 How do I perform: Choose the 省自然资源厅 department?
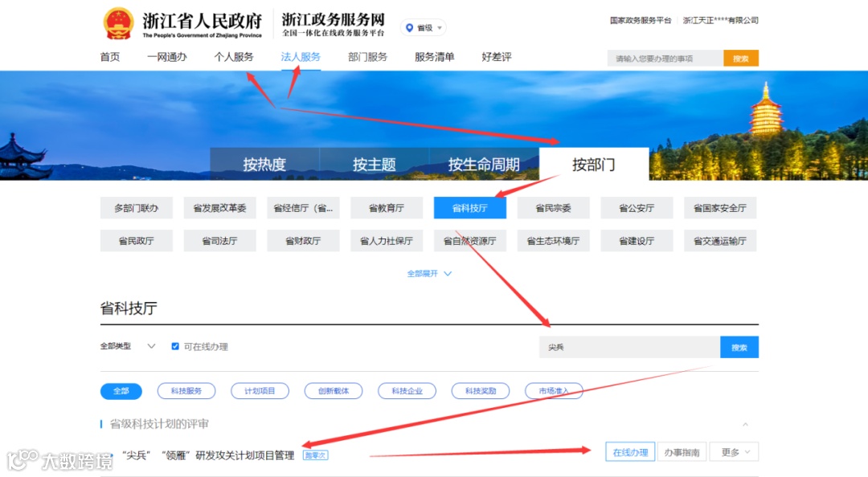(470, 241)
